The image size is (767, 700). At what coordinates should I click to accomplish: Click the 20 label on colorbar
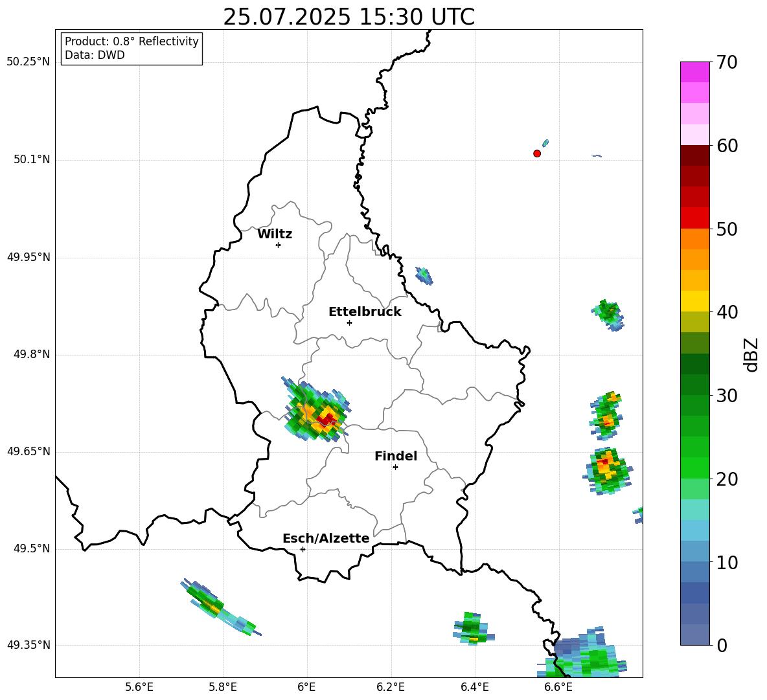pos(727,479)
